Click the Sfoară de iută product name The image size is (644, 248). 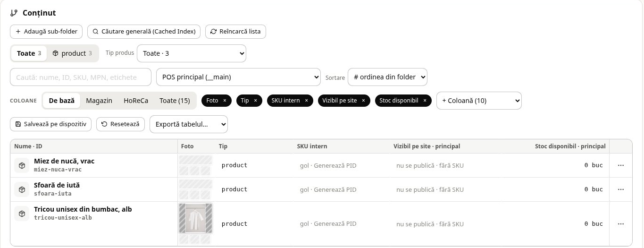(x=57, y=185)
